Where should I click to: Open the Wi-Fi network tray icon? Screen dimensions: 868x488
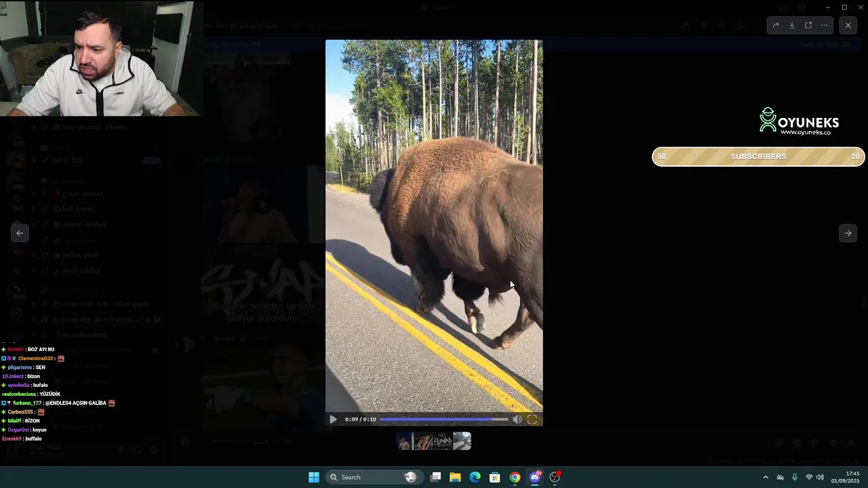click(x=809, y=477)
